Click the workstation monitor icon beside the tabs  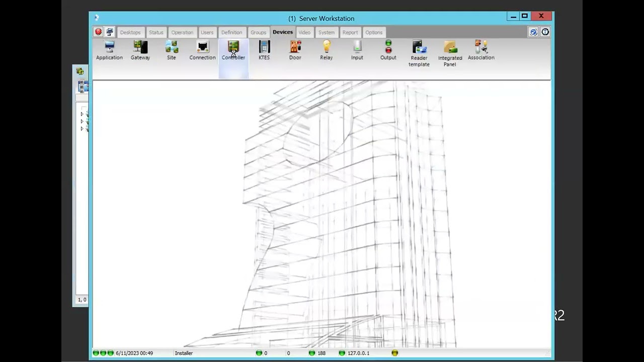pyautogui.click(x=110, y=32)
